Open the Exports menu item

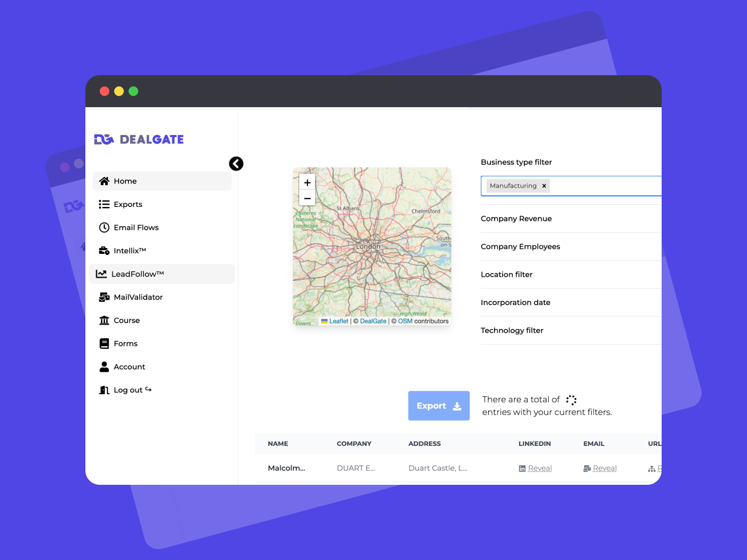tap(162, 204)
